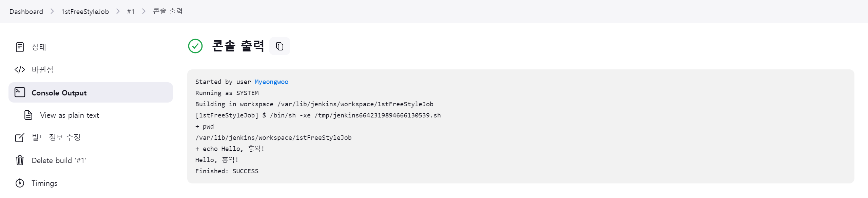
Task: Click the 상태 document icon
Action: pos(20,47)
